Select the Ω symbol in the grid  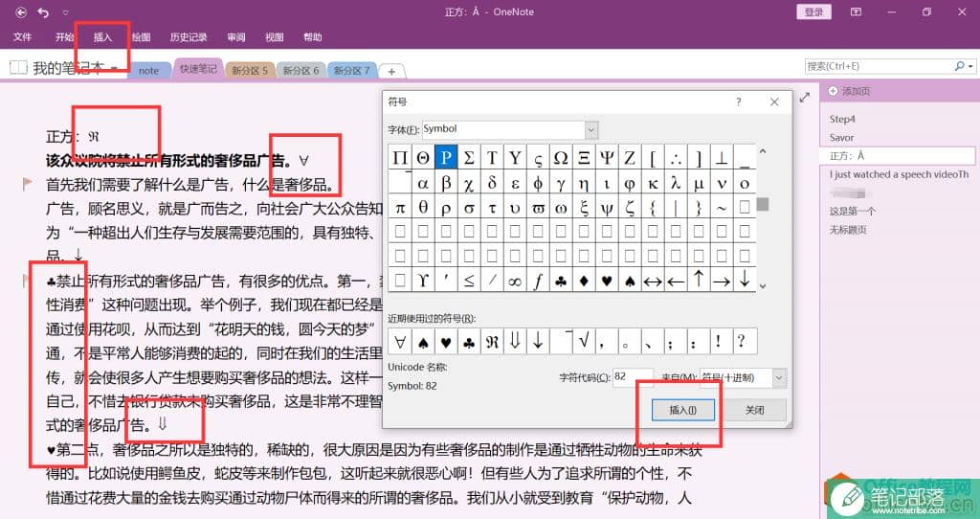[561, 157]
